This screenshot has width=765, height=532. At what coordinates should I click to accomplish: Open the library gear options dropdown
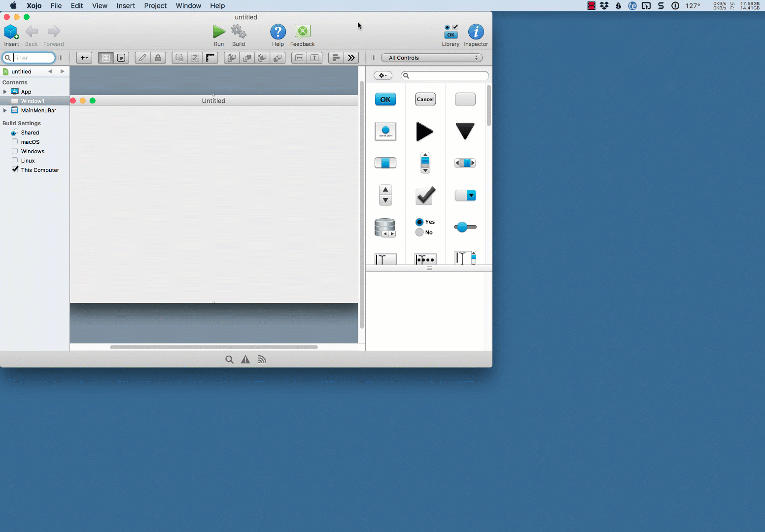point(383,76)
